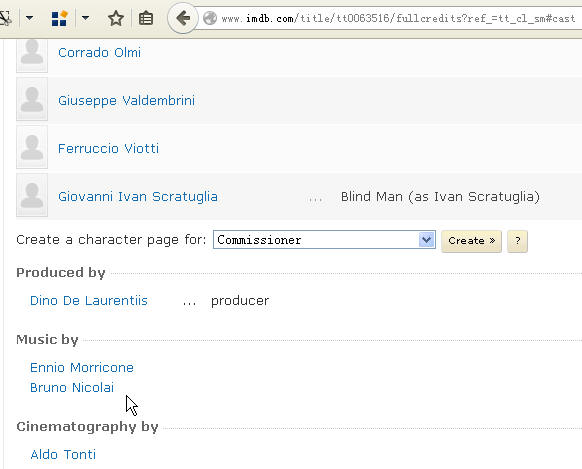Image resolution: width=582 pixels, height=469 pixels.
Task: Open the Aldo Tonti cinematographer link
Action: coord(63,454)
